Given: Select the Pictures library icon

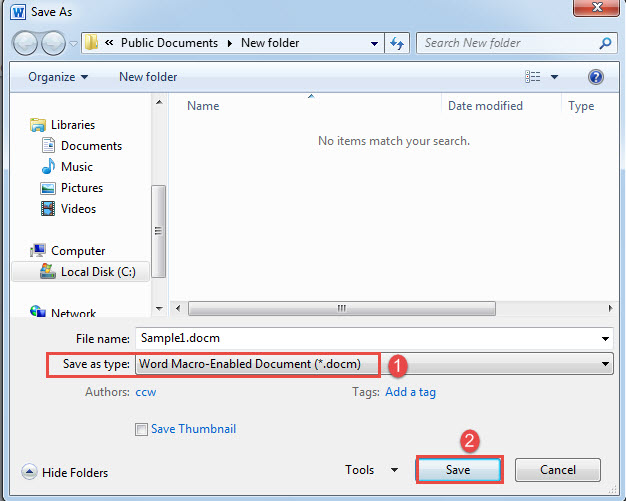Looking at the screenshot, I should pos(48,188).
